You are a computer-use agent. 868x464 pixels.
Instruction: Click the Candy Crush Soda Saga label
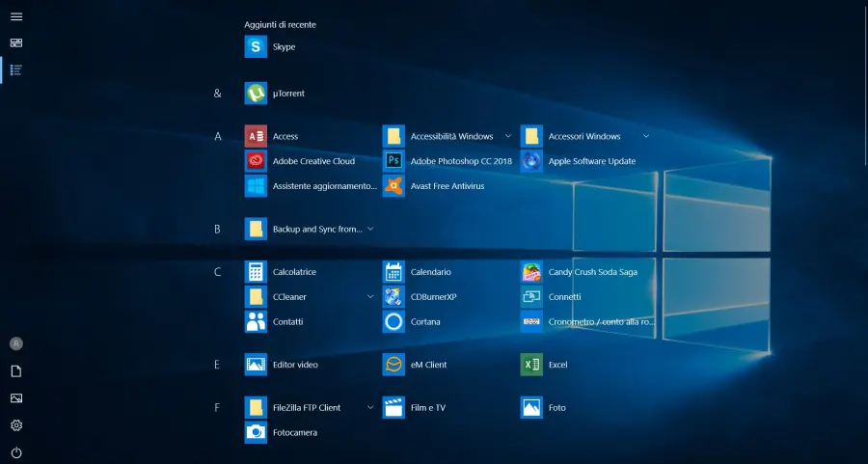pos(593,272)
